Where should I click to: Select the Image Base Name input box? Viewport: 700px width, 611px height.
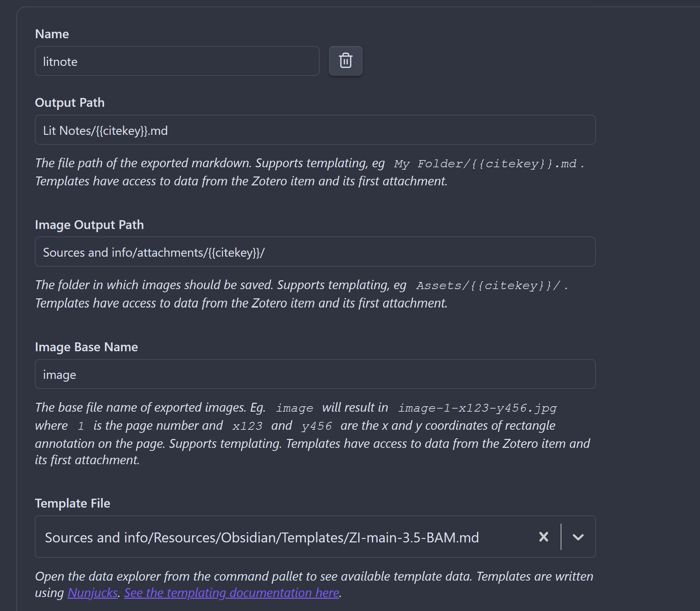pos(315,374)
